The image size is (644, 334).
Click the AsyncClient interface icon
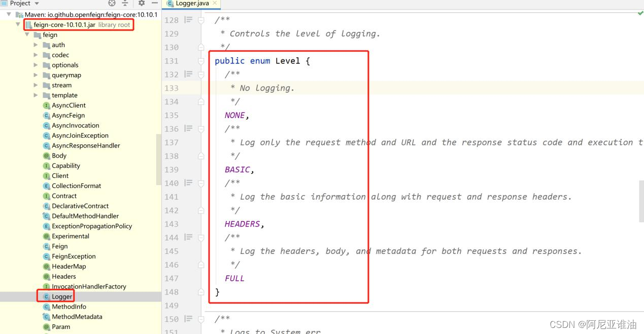[x=47, y=105]
